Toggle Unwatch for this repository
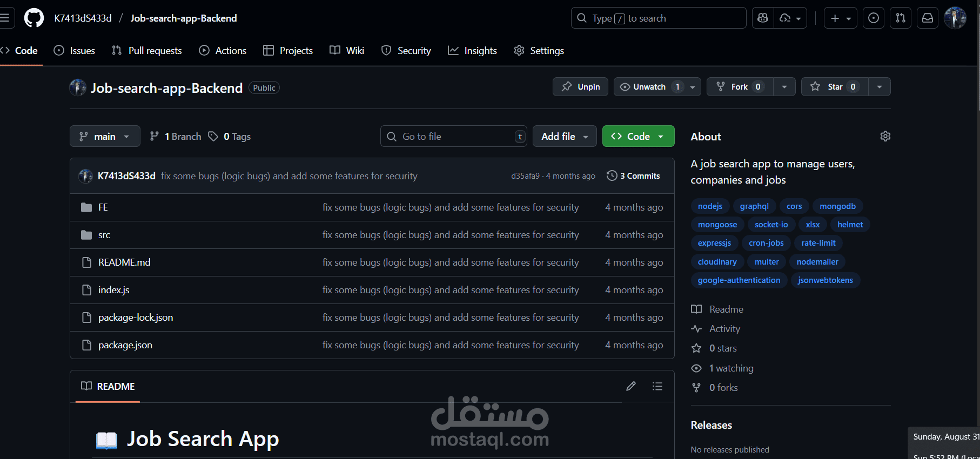The image size is (980, 459). [x=657, y=87]
